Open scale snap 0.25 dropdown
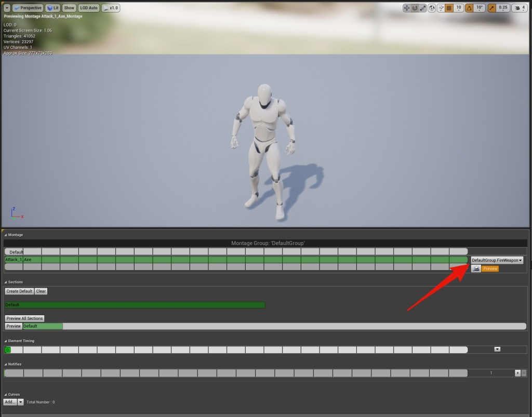The height and width of the screenshot is (417, 532). [x=503, y=8]
